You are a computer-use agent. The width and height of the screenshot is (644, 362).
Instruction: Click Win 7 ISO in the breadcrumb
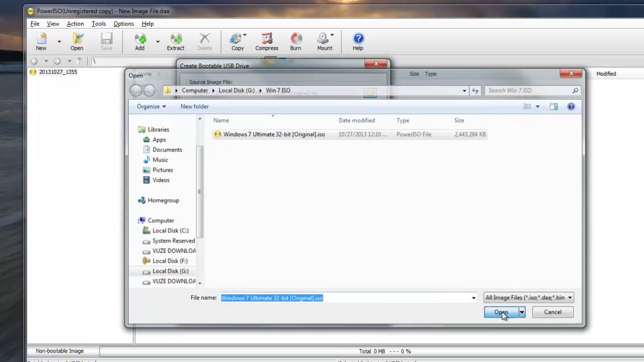(278, 90)
